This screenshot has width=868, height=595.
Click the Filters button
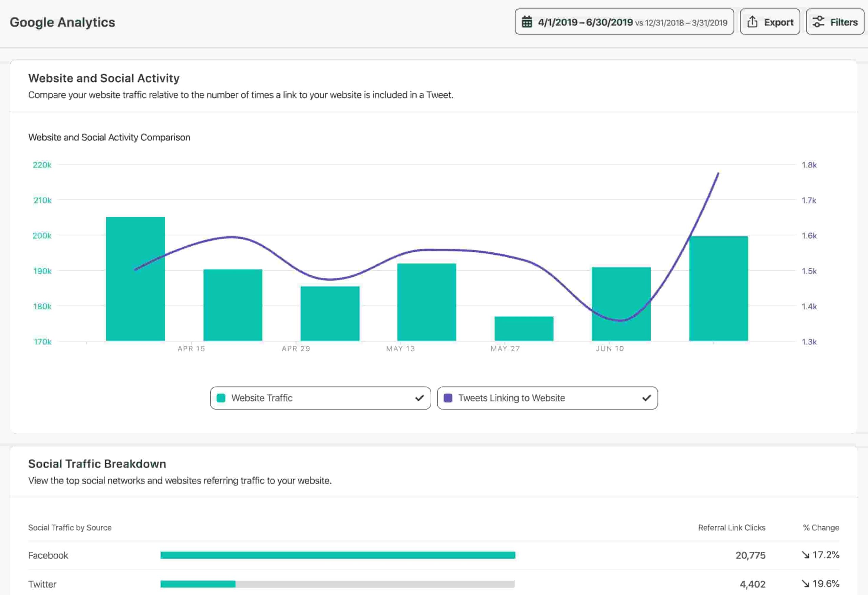(x=835, y=22)
